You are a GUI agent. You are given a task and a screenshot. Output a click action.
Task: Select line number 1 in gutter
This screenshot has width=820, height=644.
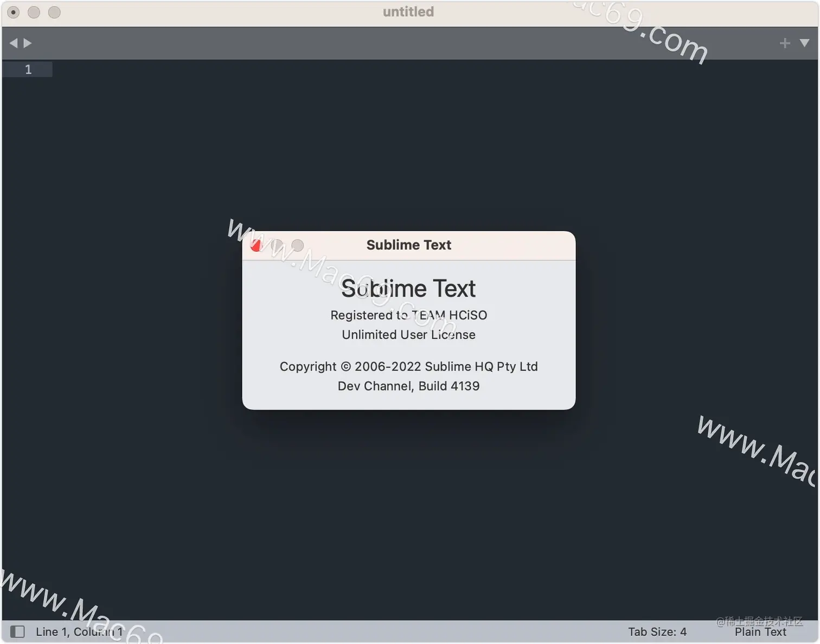click(x=28, y=69)
